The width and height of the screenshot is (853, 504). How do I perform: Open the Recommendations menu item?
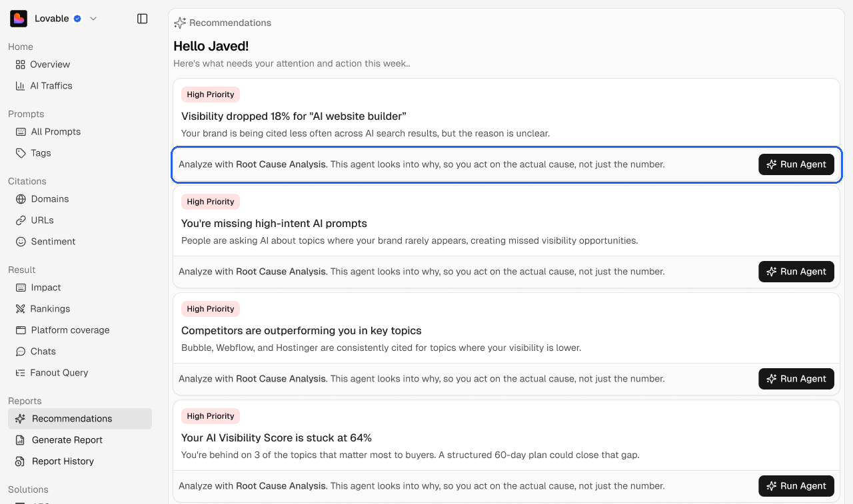80,419
